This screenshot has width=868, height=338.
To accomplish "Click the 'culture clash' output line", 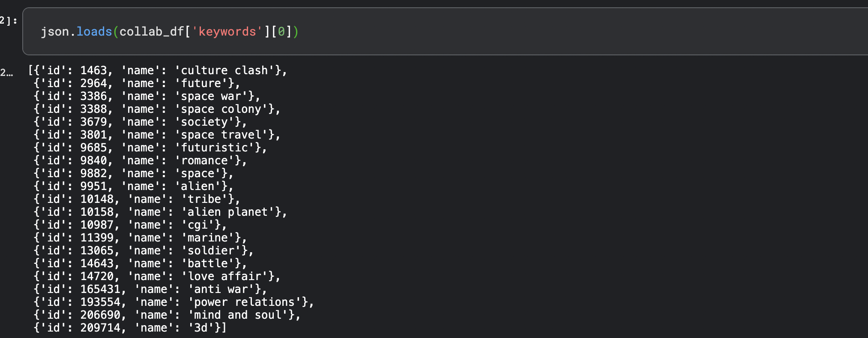I will click(x=157, y=70).
